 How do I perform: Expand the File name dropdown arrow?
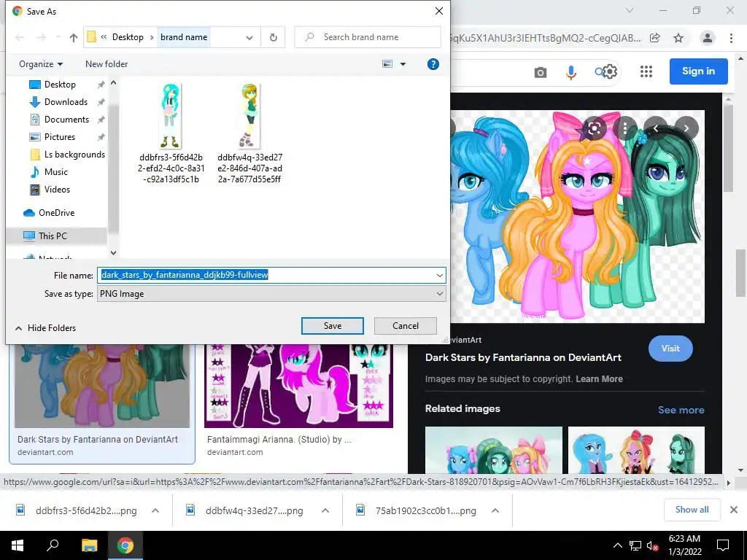[439, 275]
